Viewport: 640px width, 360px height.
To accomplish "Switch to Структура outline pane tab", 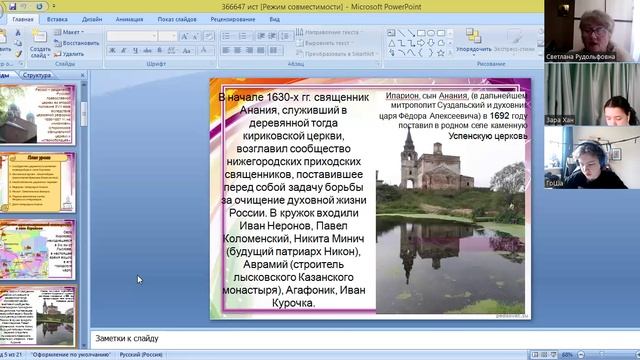I will (37, 75).
